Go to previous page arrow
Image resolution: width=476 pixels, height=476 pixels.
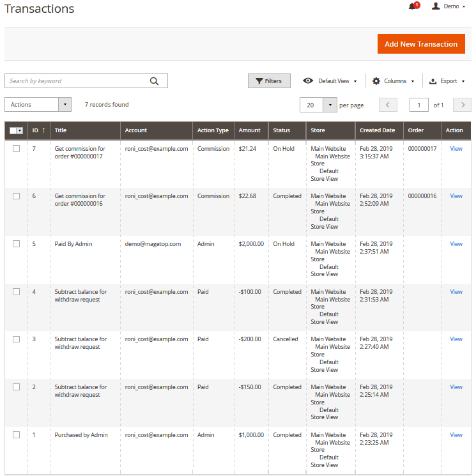coord(388,105)
